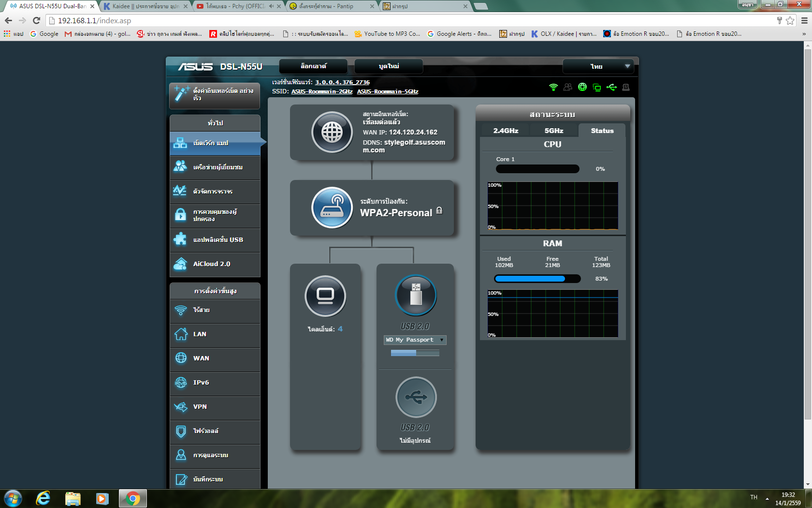This screenshot has height=508, width=812.
Task: Select the WD My Passport USB drive icon
Action: [x=416, y=295]
